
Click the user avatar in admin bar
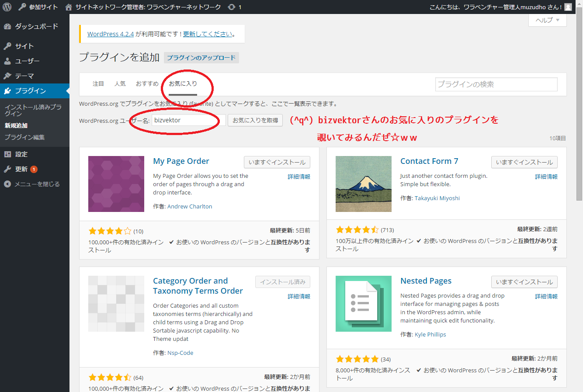(x=568, y=7)
